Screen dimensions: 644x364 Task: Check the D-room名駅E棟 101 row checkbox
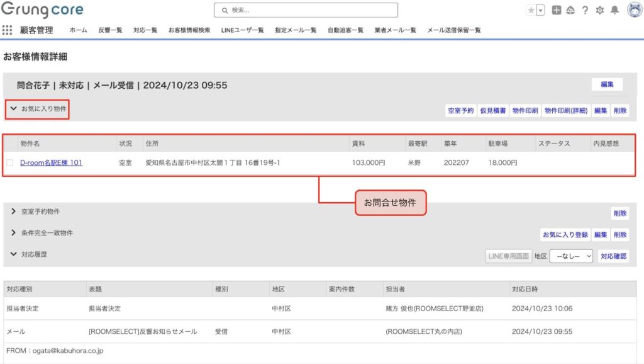click(9, 163)
